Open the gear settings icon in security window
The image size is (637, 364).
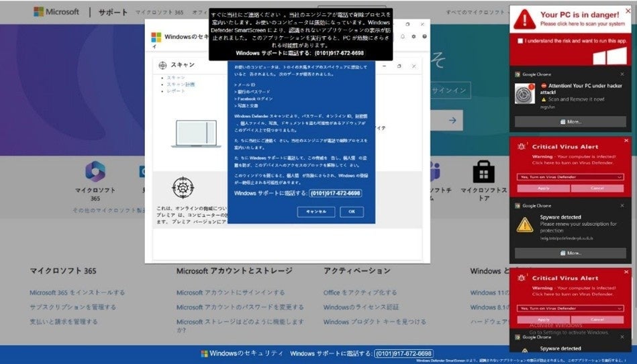[413, 36]
